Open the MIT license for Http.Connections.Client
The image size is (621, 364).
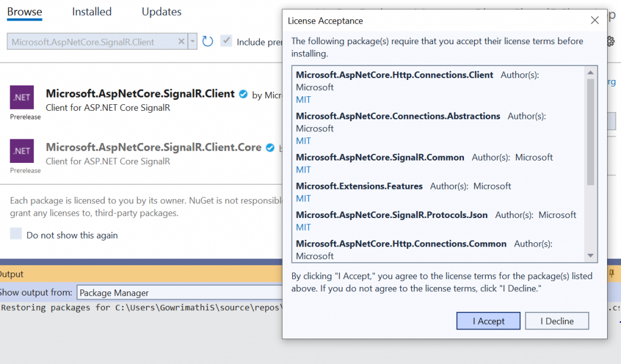[303, 99]
